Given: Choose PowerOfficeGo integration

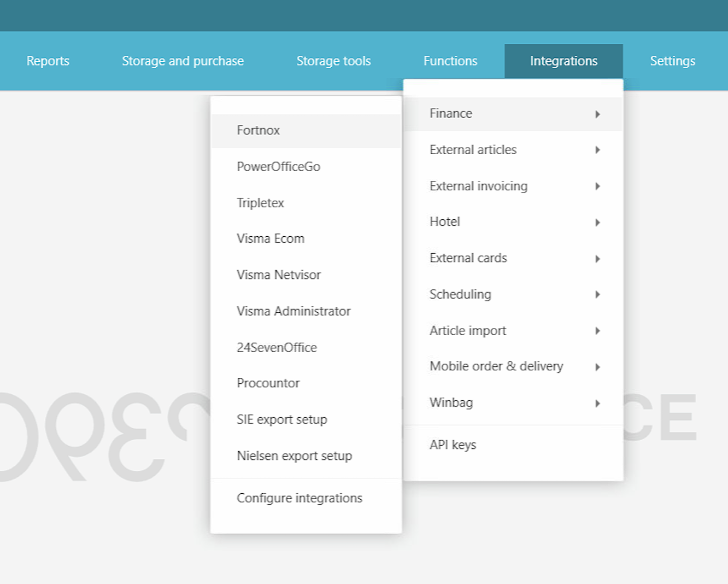Looking at the screenshot, I should 278,167.
